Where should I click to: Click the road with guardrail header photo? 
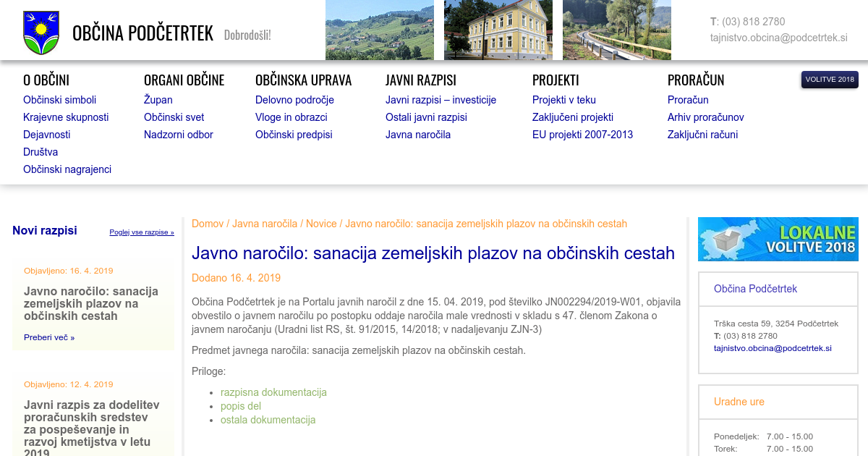tap(616, 30)
